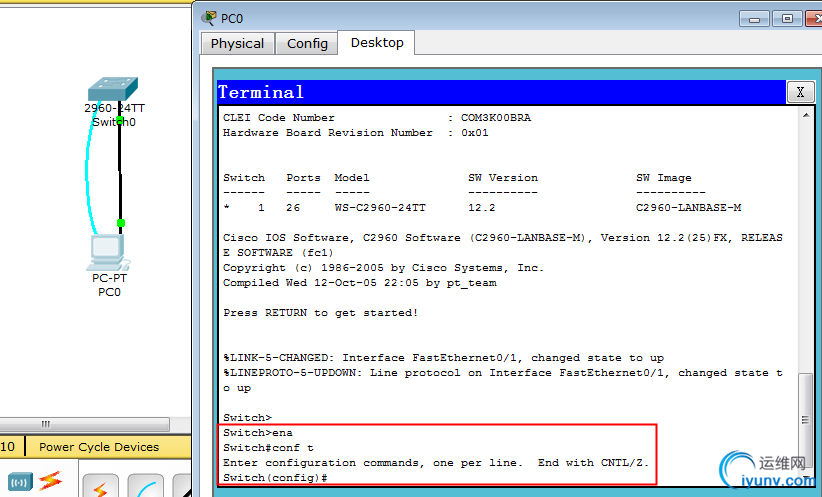Click the 'Compiled Wed 12-Oct-05' line
Screen dimensions: 822x497
pyautogui.click(x=360, y=283)
